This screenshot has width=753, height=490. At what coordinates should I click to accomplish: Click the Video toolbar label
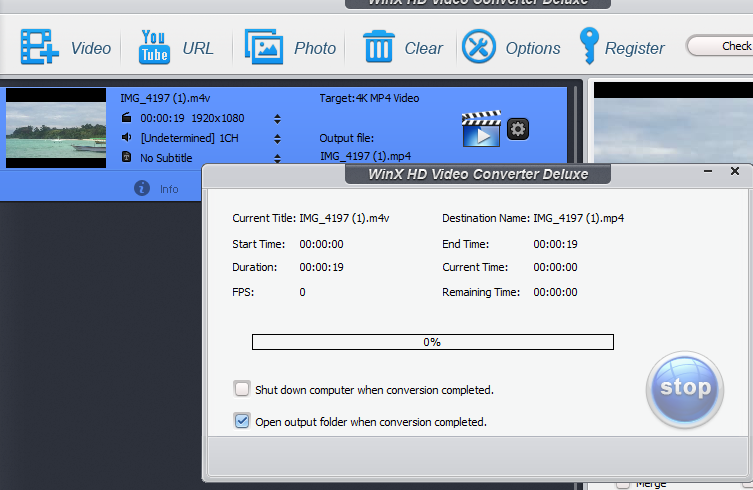91,48
